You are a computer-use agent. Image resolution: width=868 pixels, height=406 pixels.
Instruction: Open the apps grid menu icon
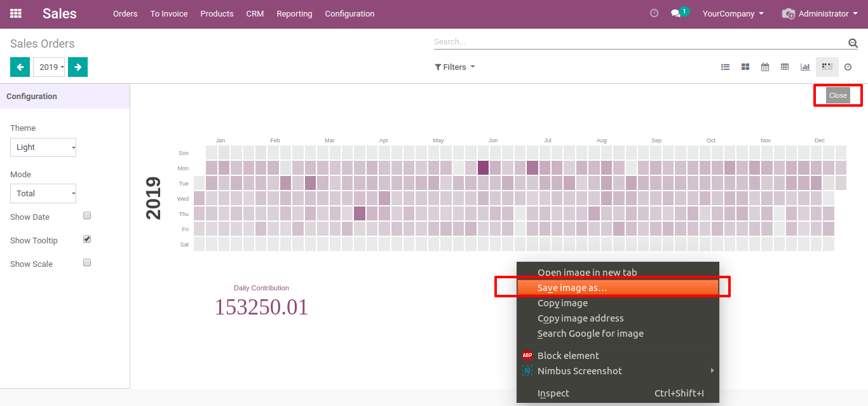(16, 13)
